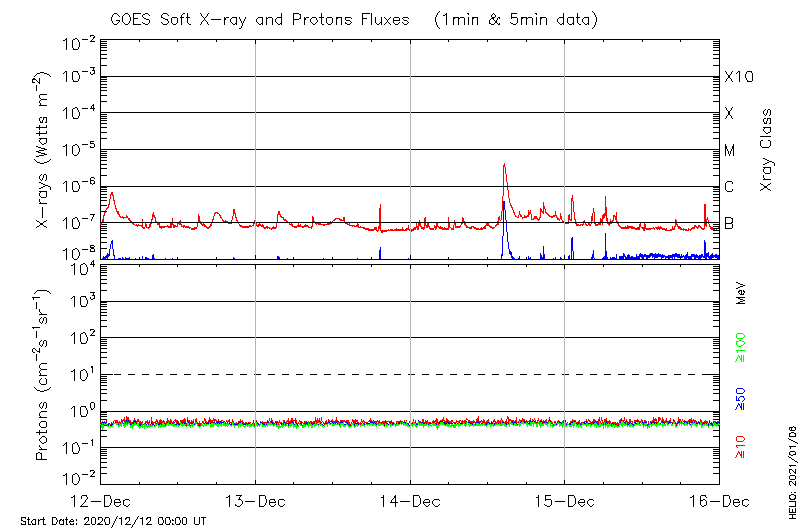Screen dimensions: 800x530
Task: Click the C X-ray class label
Action: point(730,187)
